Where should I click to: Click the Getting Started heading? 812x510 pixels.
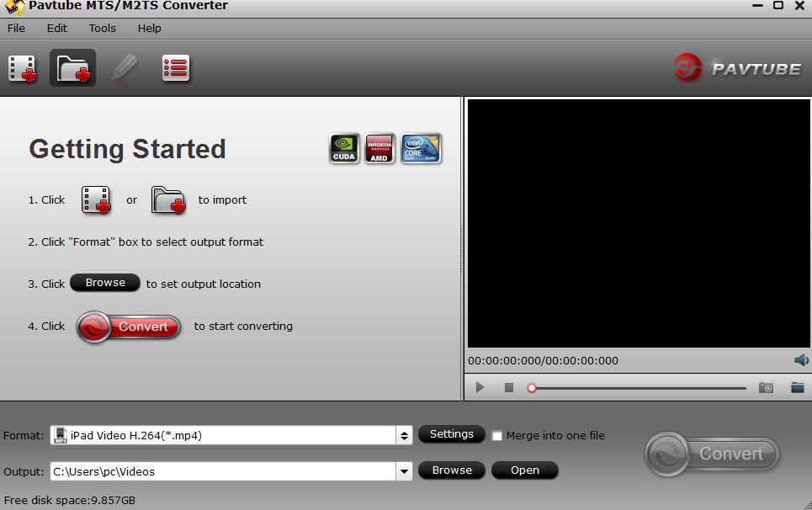coord(127,149)
